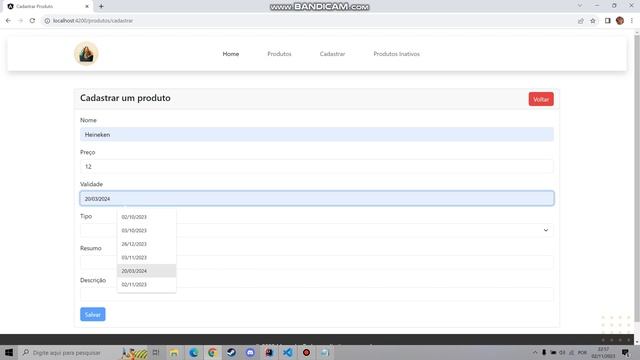Open the Chrome three-dot menu

pyautogui.click(x=631, y=20)
